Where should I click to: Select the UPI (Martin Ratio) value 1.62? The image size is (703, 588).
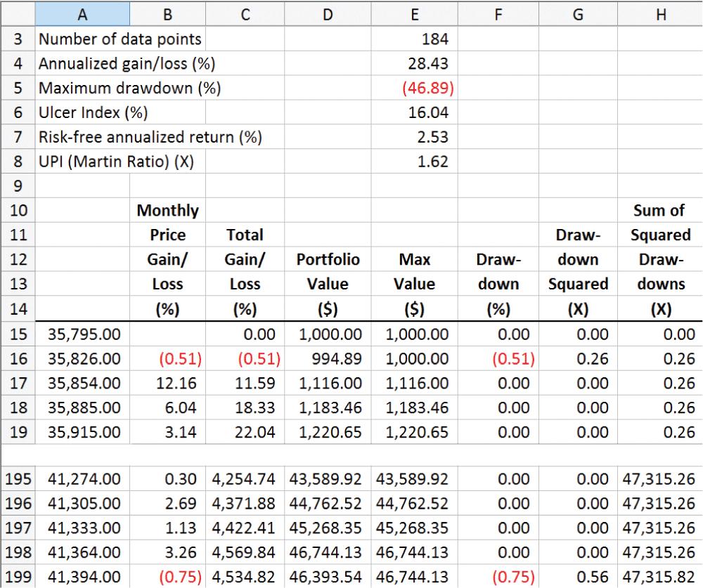tap(414, 161)
